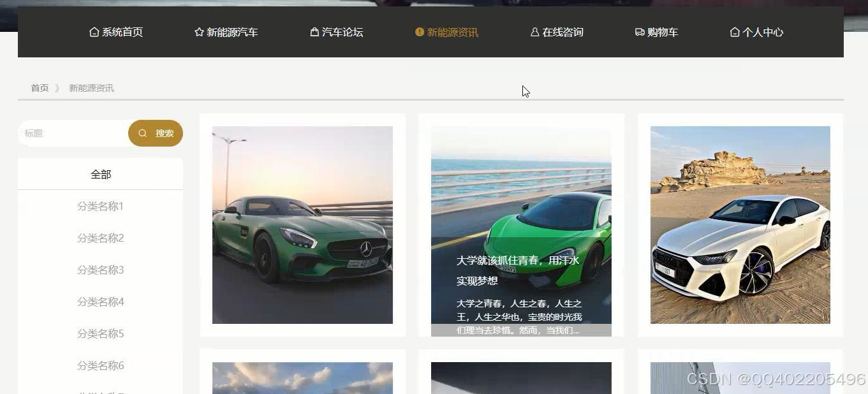The image size is (868, 394).
Task: Select category 分类名称2
Action: click(x=101, y=238)
